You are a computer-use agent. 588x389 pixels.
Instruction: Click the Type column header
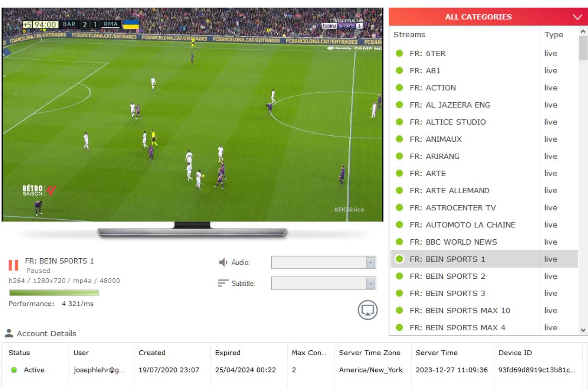click(553, 35)
